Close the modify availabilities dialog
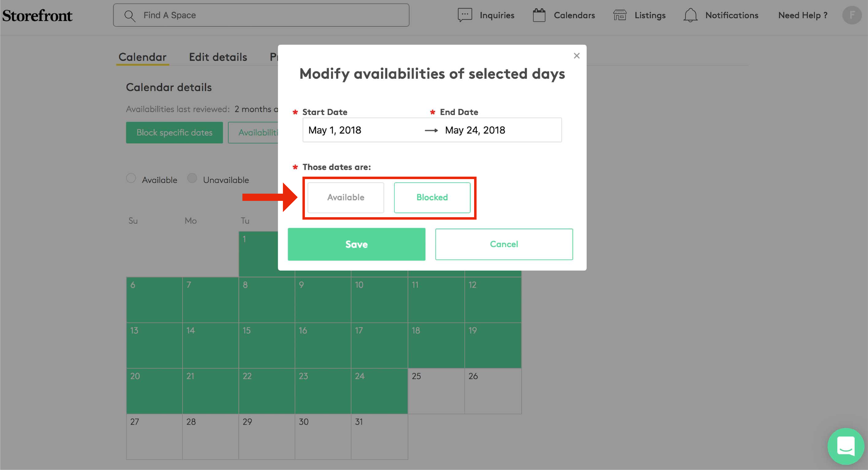Screen dimensions: 868x470 coord(577,56)
